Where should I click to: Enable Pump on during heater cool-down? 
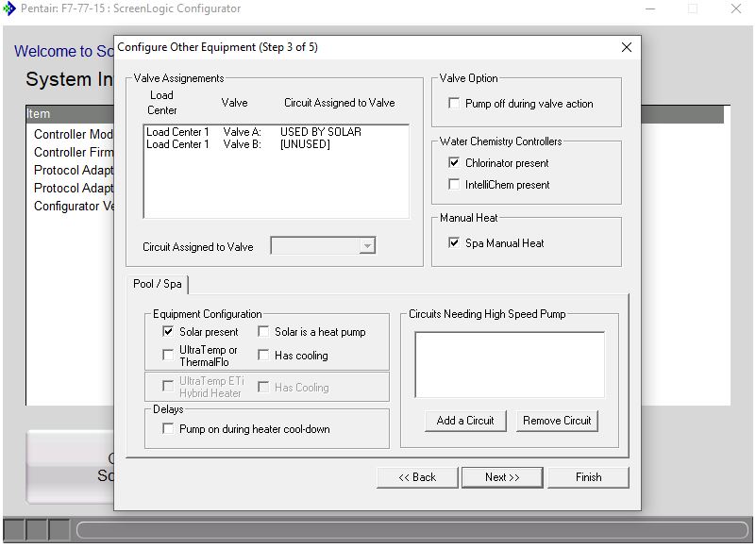(x=168, y=428)
